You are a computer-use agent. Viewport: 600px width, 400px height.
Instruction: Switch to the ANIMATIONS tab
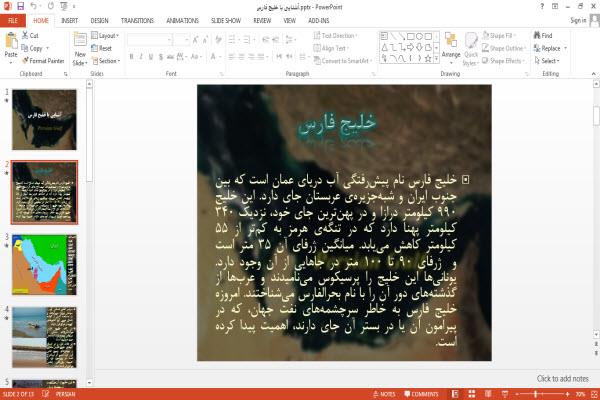pyautogui.click(x=183, y=21)
